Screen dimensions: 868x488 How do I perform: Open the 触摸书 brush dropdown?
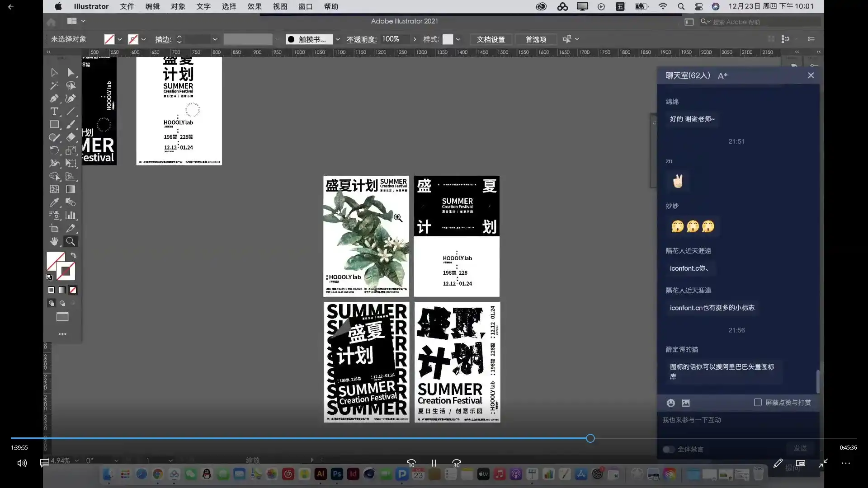click(338, 39)
